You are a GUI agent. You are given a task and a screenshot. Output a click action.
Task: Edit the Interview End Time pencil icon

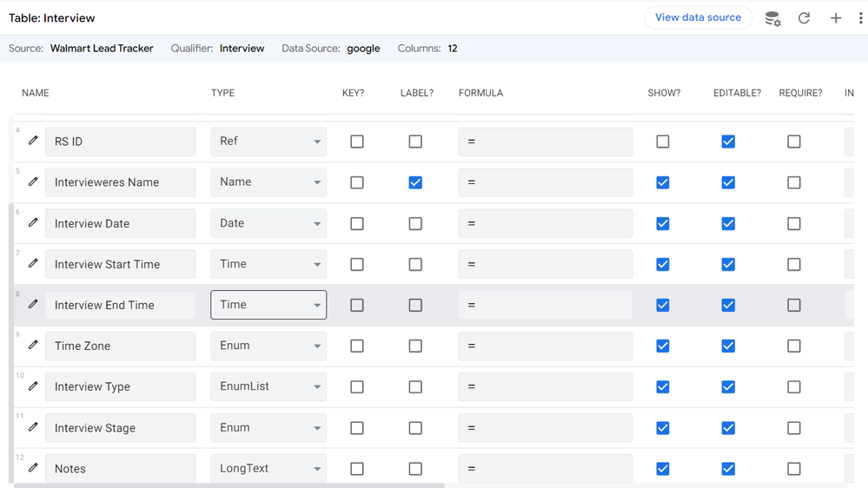coord(33,304)
